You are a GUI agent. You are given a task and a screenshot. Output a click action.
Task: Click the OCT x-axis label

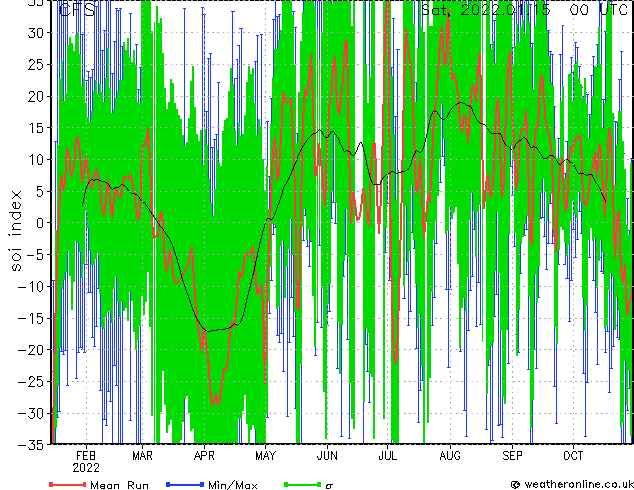tap(573, 456)
